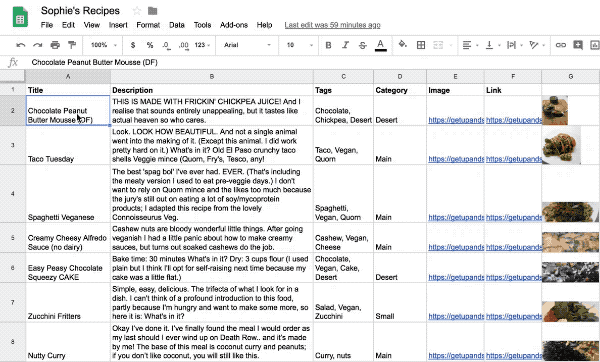Click the Undo icon
The width and height of the screenshot is (600, 362).
21,45
